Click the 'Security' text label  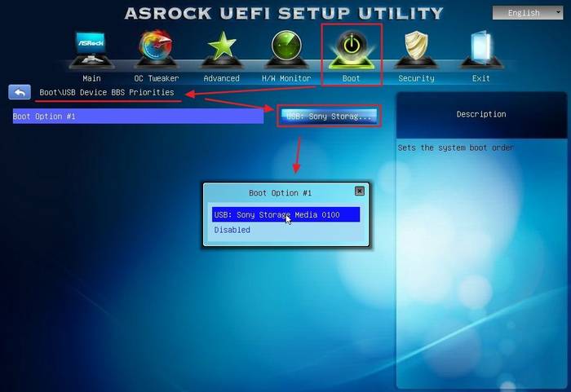pyautogui.click(x=416, y=78)
